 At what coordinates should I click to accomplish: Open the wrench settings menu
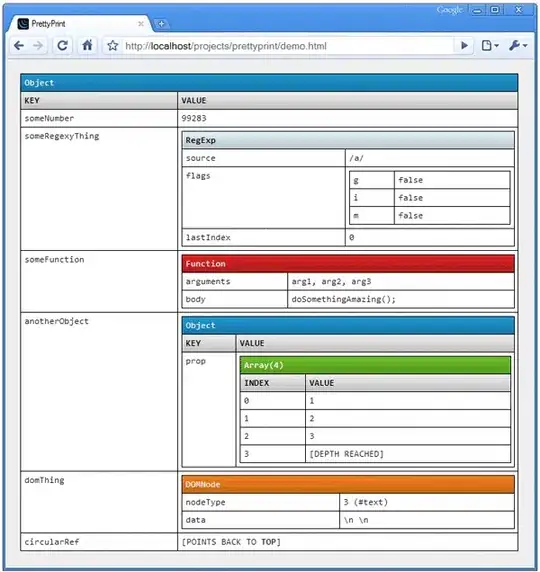click(518, 46)
